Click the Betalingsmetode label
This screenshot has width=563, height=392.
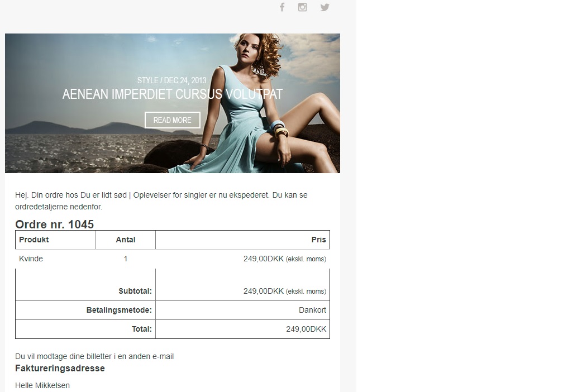coord(119,310)
